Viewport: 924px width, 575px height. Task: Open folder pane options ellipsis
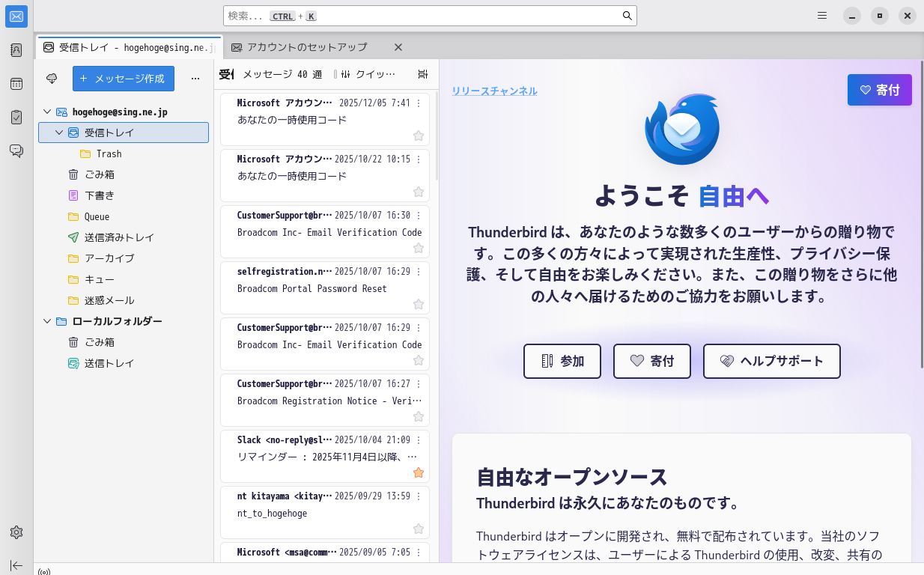[195, 78]
